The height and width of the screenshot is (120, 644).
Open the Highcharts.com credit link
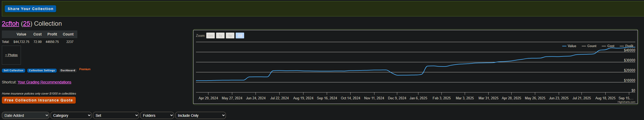coord(626,102)
